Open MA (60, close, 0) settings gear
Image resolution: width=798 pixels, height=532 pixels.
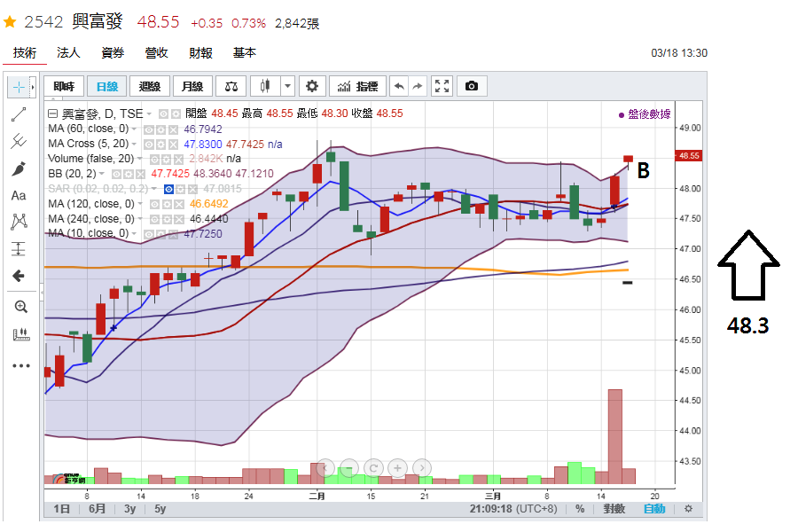pyautogui.click(x=160, y=129)
